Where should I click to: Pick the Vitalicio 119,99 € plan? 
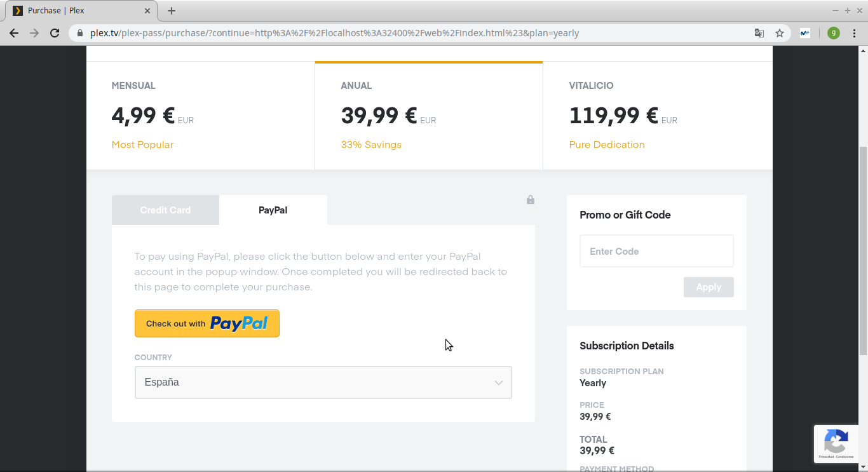coord(658,116)
